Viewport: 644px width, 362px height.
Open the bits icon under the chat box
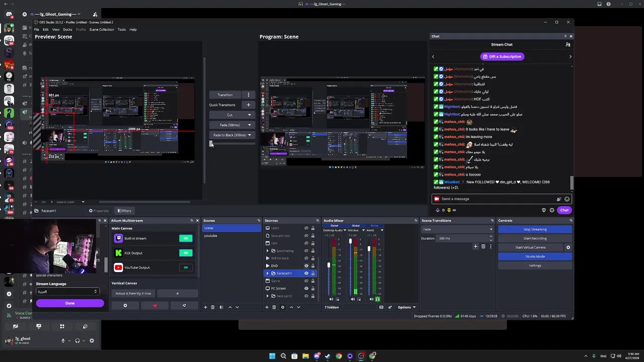(x=437, y=210)
